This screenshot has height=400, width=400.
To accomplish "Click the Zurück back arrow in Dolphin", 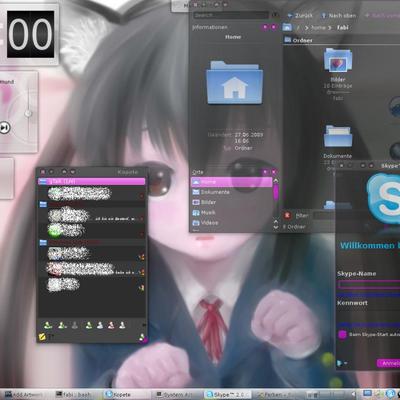I will pos(300,15).
